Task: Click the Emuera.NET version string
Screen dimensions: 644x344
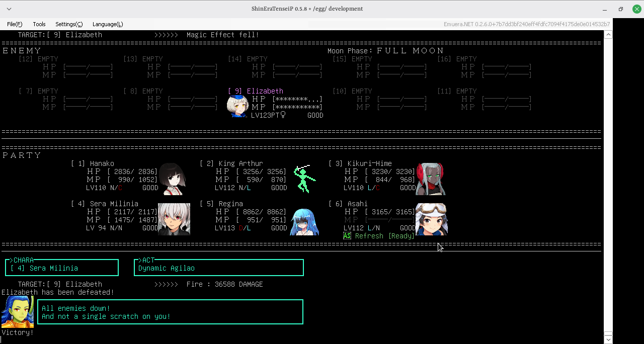Action: [x=526, y=24]
